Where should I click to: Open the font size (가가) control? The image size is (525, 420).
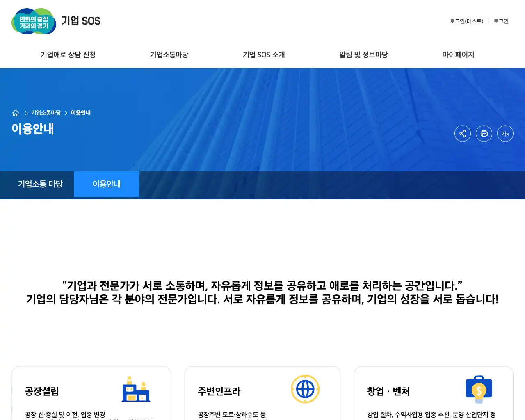505,133
